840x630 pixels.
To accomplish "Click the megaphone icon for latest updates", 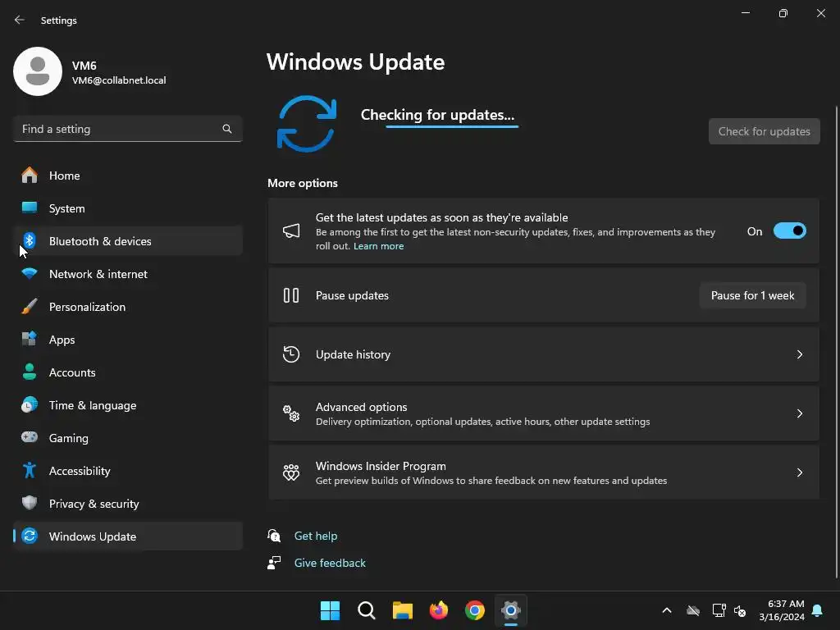I will tap(291, 231).
